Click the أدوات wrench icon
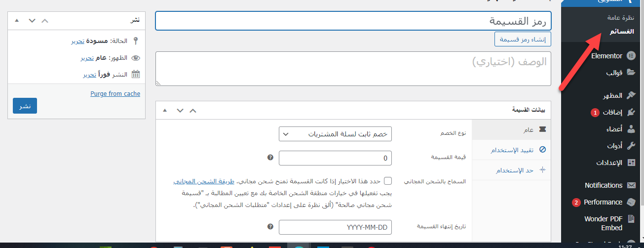Image resolution: width=644 pixels, height=248 pixels. tap(631, 146)
